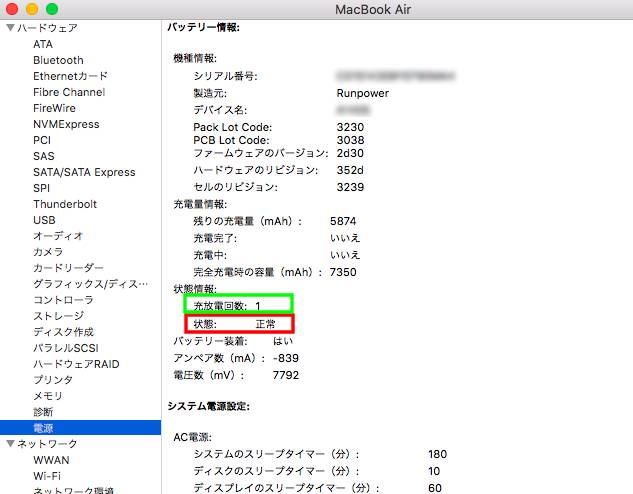Screen dimensions: 633x494
Task: Click the ネットワーク category label
Action: pyautogui.click(x=47, y=444)
